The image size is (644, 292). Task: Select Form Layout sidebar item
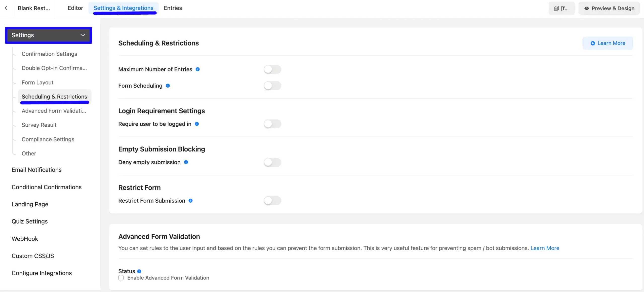click(37, 82)
